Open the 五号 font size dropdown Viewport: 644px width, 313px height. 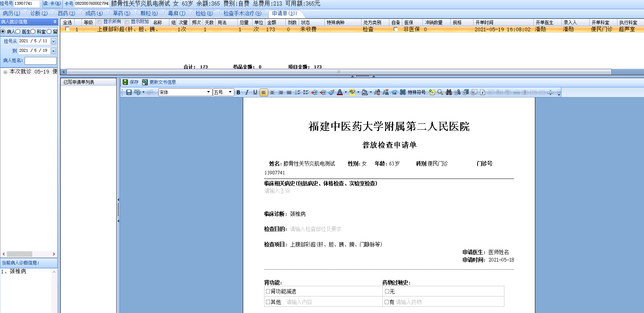pyautogui.click(x=230, y=92)
